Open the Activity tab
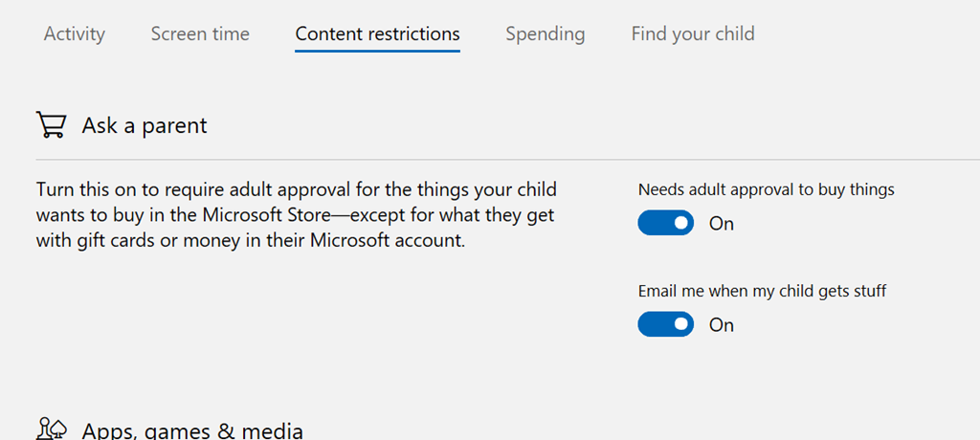This screenshot has width=980, height=440. pyautogui.click(x=75, y=34)
